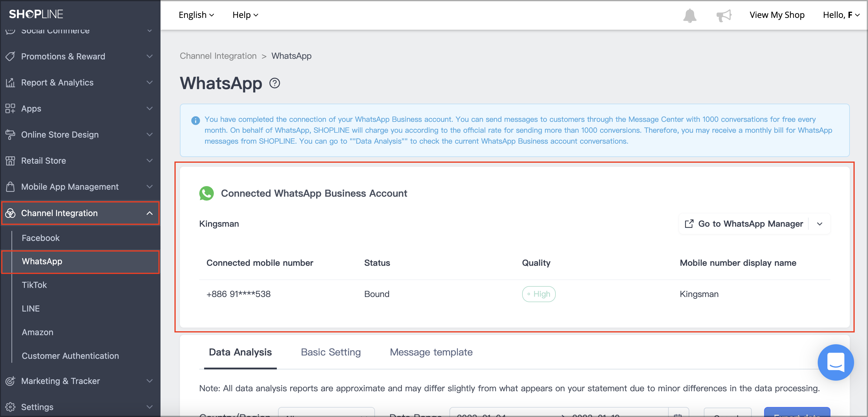
Task: Open the live chat support bubble
Action: [836, 362]
